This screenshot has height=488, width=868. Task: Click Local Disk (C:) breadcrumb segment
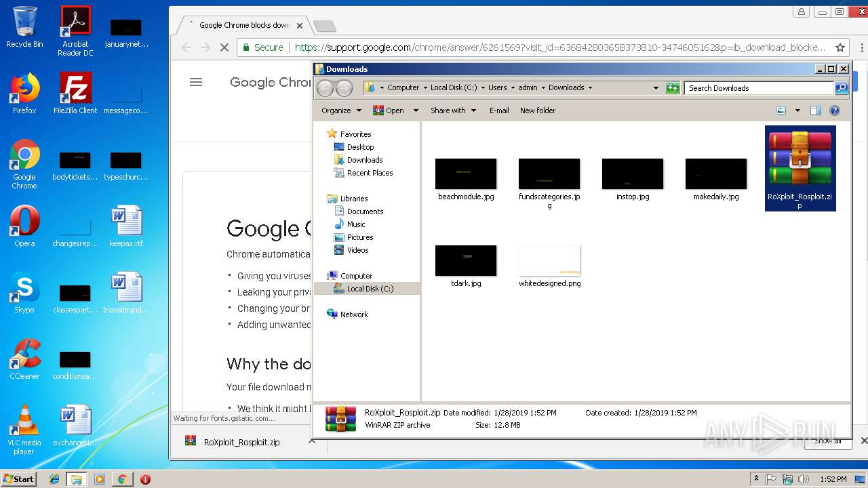click(454, 87)
